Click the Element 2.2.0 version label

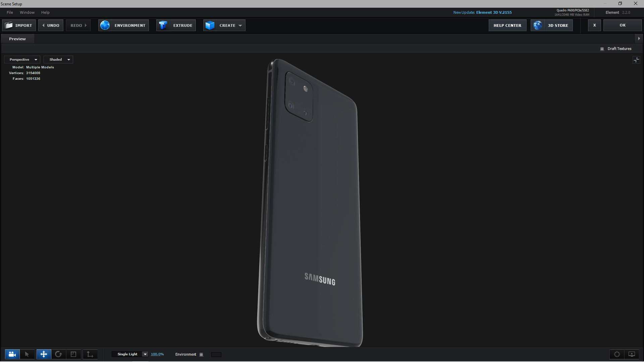(x=618, y=12)
